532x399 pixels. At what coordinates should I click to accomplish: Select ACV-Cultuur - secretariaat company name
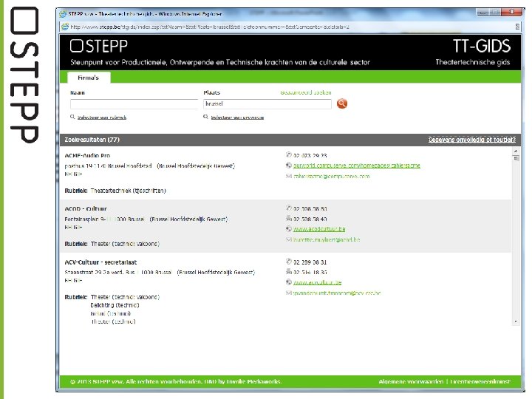(x=100, y=262)
